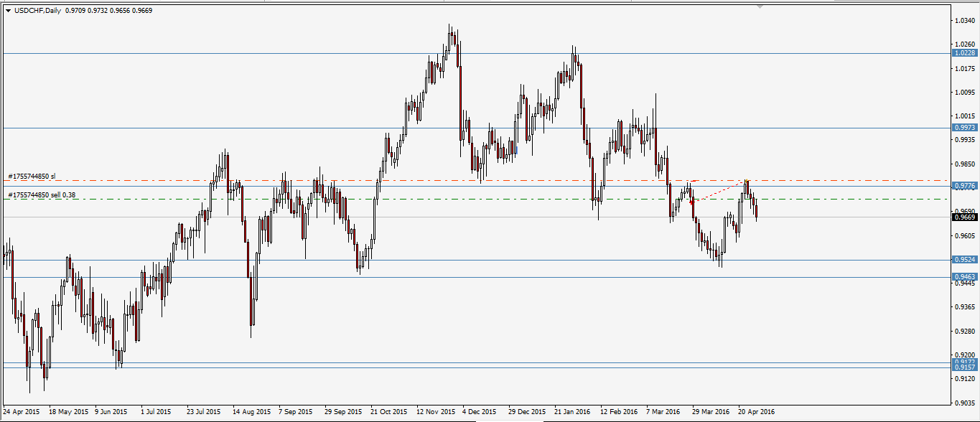Click the black 0.9669 current price tag

click(x=965, y=217)
